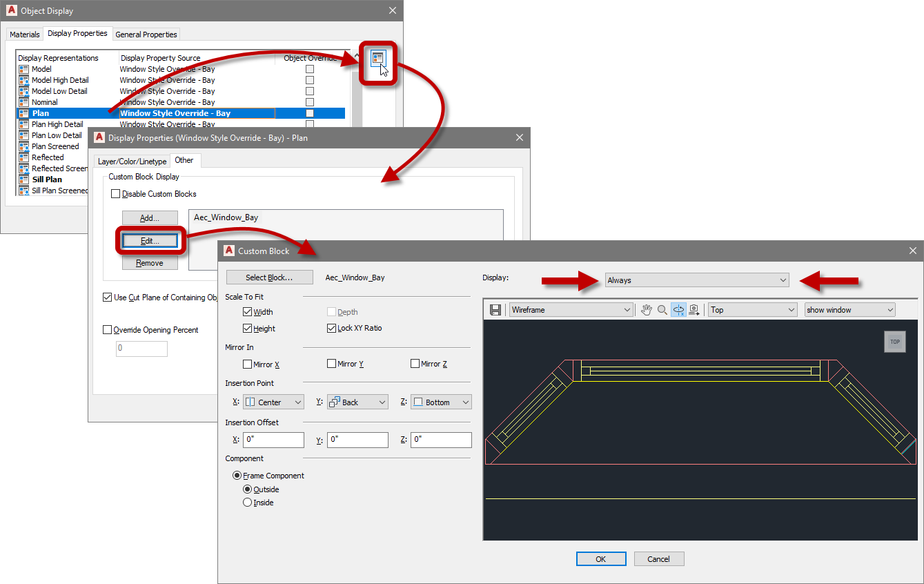The image size is (924, 584).
Task: Uncheck the Height scale checkbox
Action: tap(248, 329)
